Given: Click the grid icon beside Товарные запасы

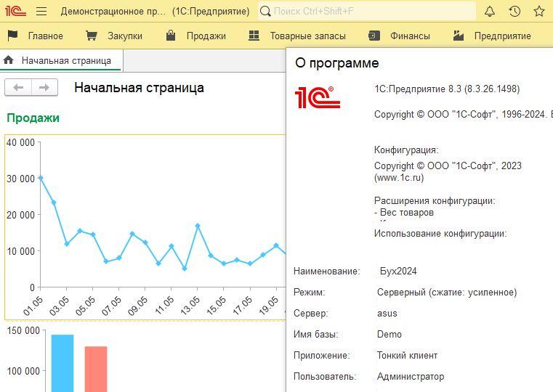Looking at the screenshot, I should (x=254, y=36).
